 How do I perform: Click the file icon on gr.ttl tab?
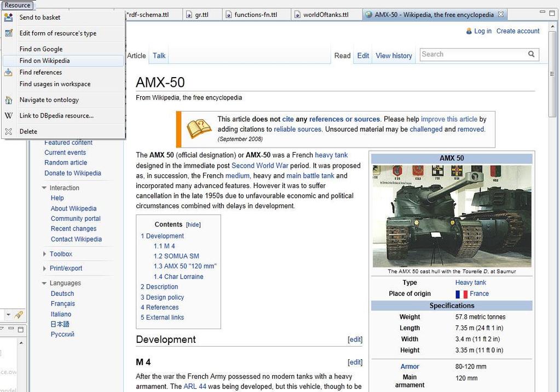(x=189, y=15)
